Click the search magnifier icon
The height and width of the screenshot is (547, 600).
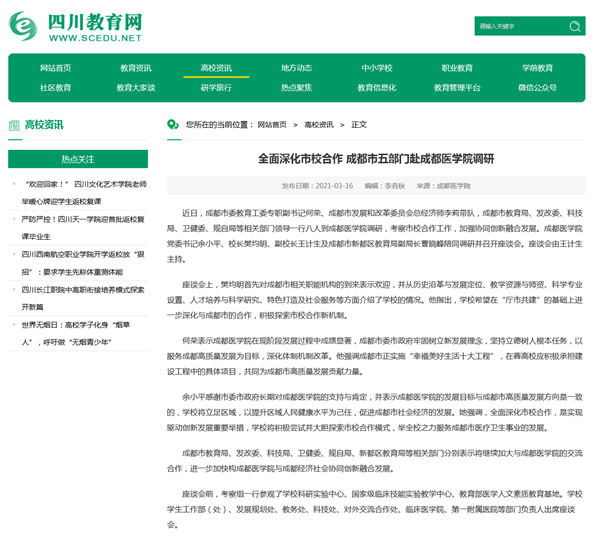574,26
